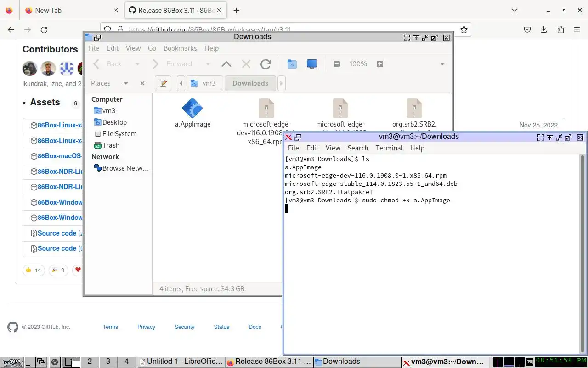Open the GitHub Security footer link
Screen dimensions: 588x368
pos(184,327)
